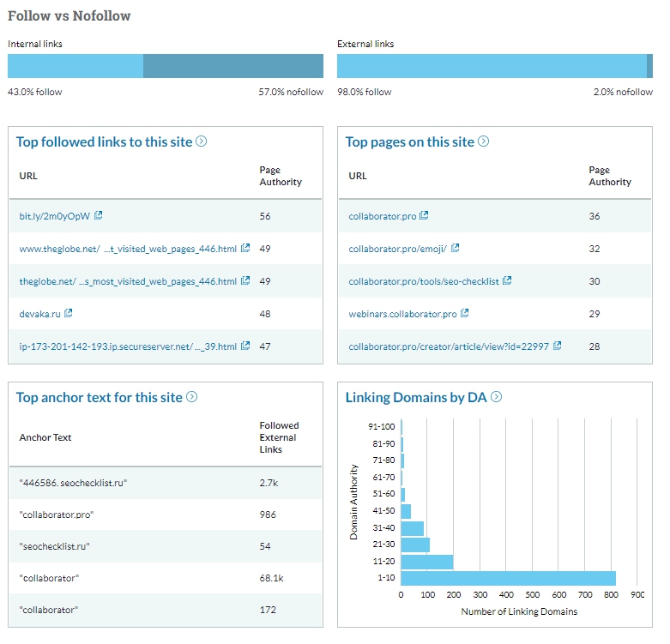Image resolution: width=670 pixels, height=644 pixels.
Task: Open arrow next to Top anchor text heading
Action: [192, 397]
